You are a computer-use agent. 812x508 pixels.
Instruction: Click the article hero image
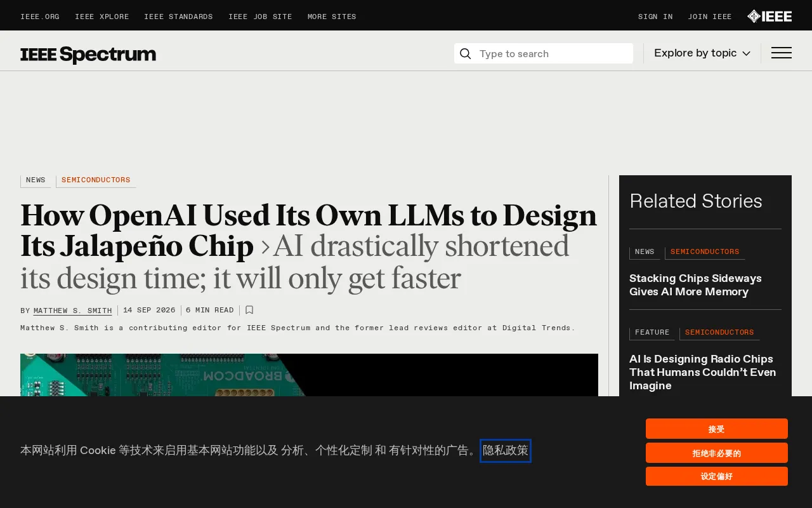click(309, 375)
